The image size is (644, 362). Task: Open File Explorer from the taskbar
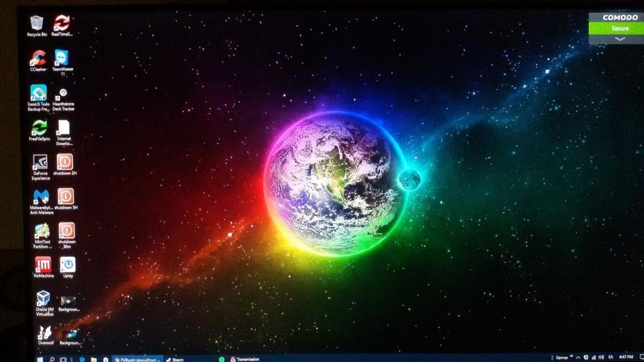click(94, 359)
